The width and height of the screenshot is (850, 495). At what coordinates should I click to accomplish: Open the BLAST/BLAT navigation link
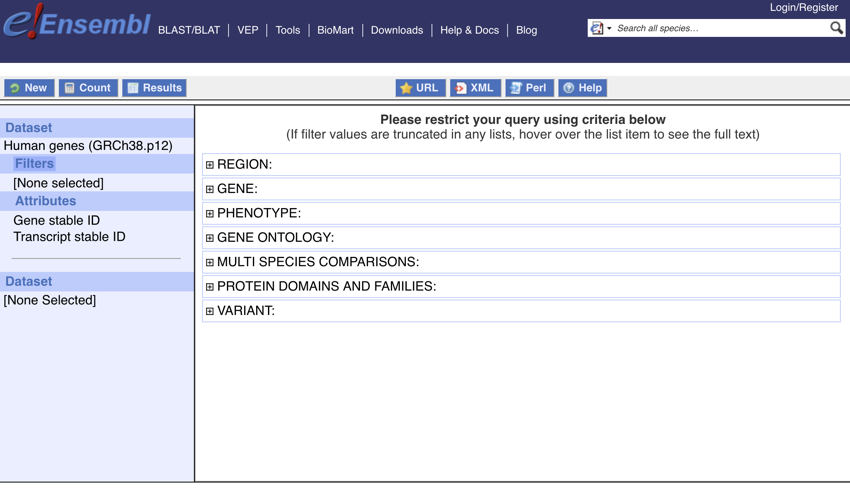(x=189, y=30)
